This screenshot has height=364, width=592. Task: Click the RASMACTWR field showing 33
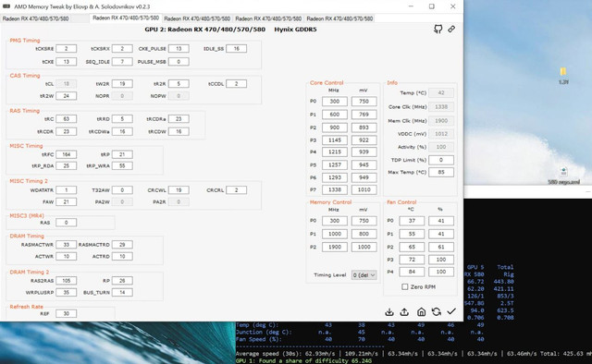click(66, 245)
